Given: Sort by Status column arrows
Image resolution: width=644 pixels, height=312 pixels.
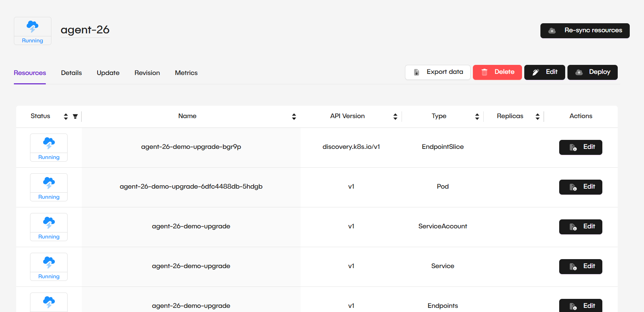Looking at the screenshot, I should (66, 117).
